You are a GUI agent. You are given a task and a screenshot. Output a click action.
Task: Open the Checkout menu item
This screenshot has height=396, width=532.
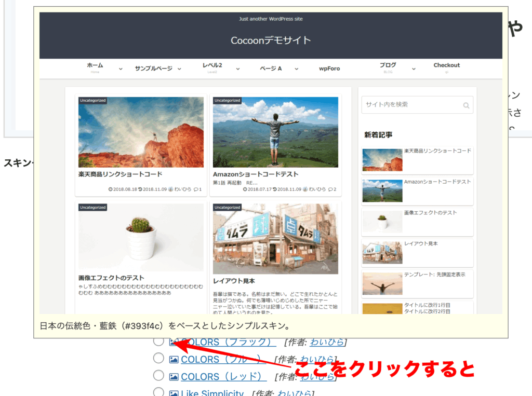click(446, 65)
